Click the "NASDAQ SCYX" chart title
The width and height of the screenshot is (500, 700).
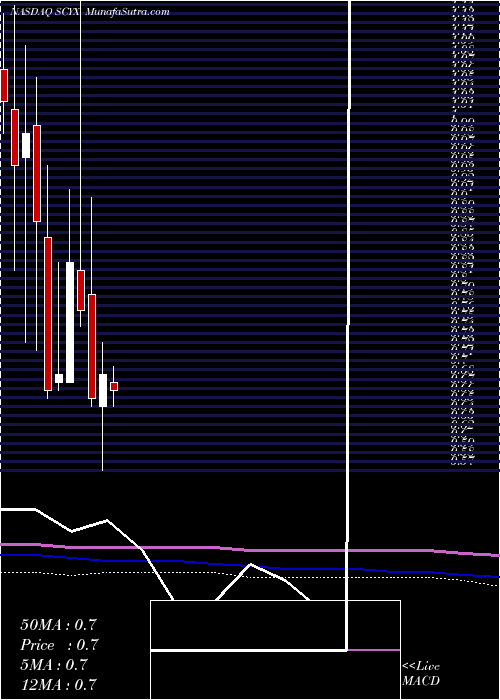[45, 12]
